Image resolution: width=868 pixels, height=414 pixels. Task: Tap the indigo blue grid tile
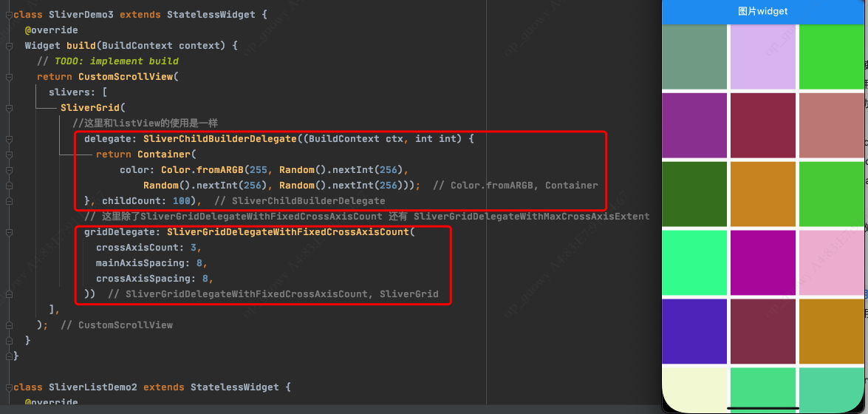point(694,331)
